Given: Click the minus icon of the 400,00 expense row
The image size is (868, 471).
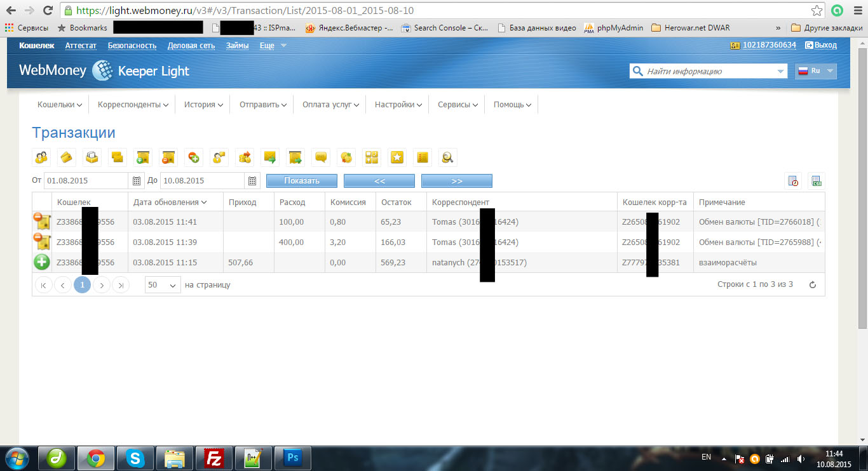Looking at the screenshot, I should [41, 242].
